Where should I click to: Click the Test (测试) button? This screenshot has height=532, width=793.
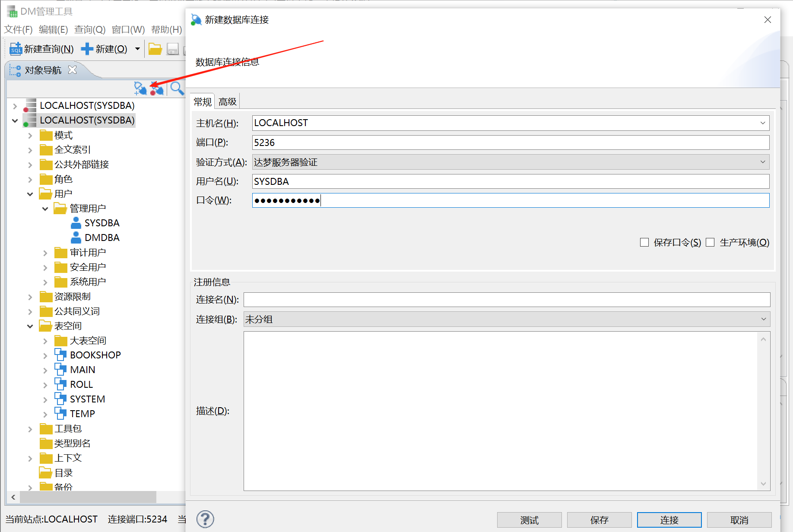coord(529,520)
